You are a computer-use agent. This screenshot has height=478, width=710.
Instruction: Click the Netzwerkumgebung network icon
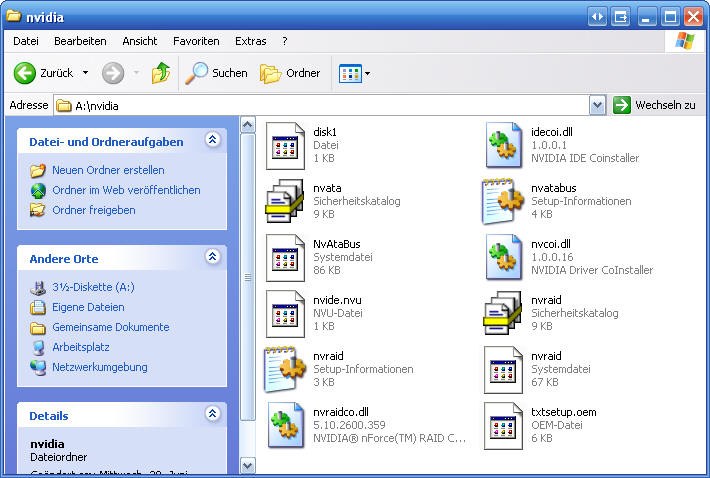pyautogui.click(x=38, y=367)
